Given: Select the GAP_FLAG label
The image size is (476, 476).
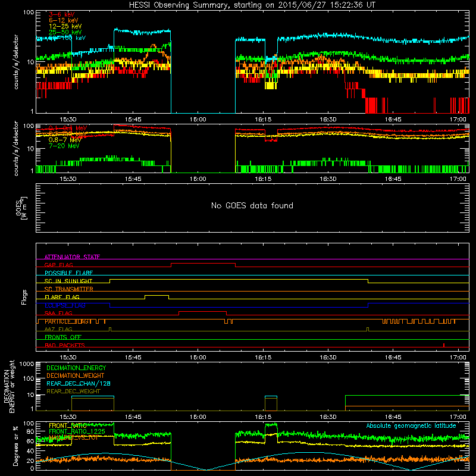Looking at the screenshot, I should click(x=58, y=265).
